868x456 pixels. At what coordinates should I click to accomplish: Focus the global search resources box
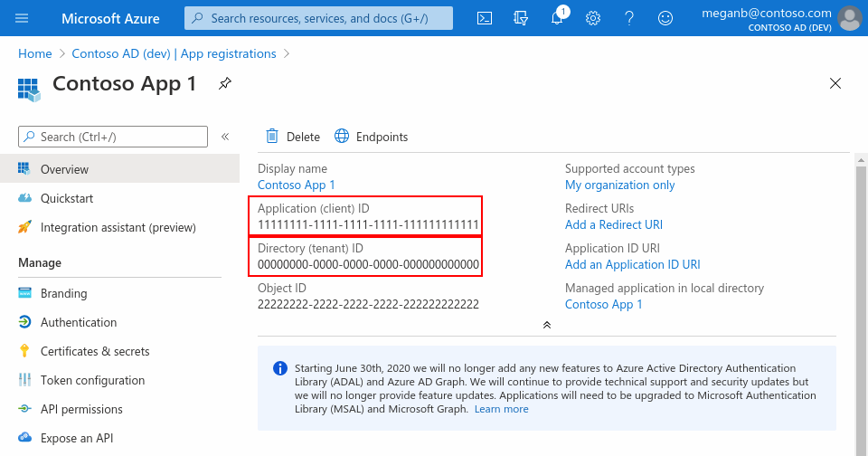tap(318, 18)
